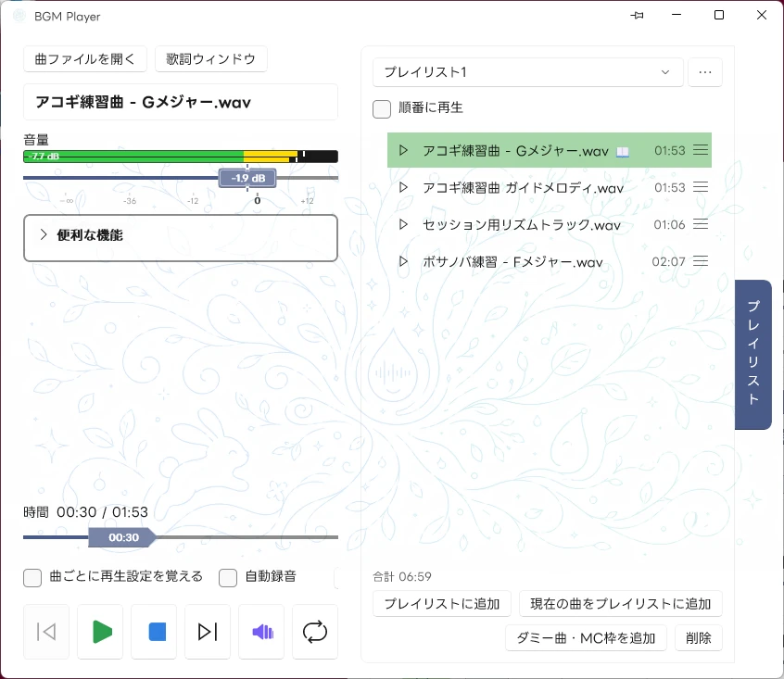Click the -36 mark on volume scale

[x=130, y=201]
